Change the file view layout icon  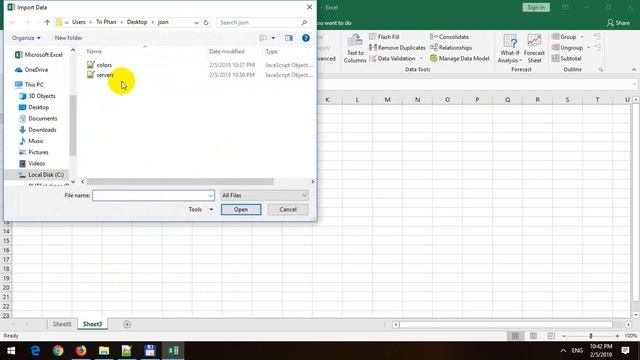coord(263,38)
